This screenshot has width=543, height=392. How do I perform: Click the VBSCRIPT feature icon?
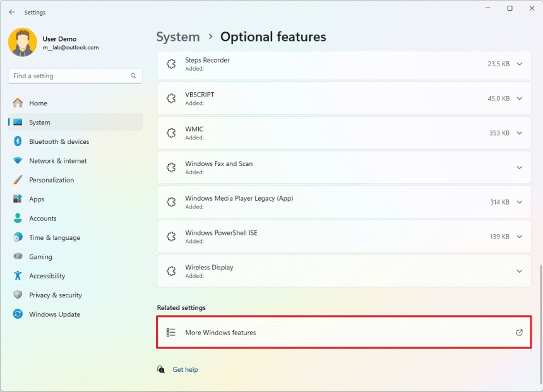pyautogui.click(x=171, y=98)
